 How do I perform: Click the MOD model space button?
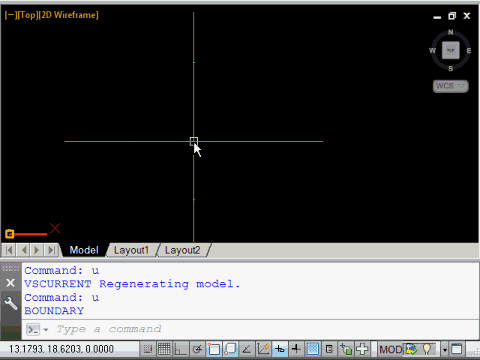391,349
